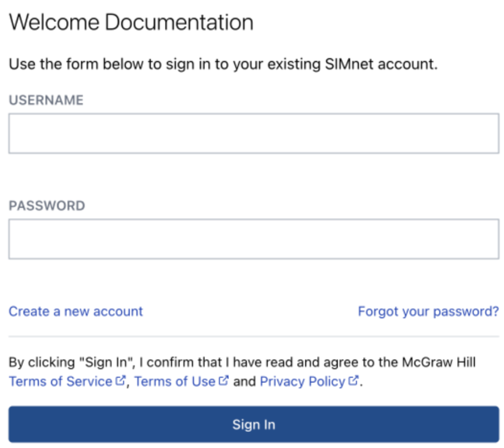
Task: Click the PASSWORD field label
Action: pyautogui.click(x=47, y=206)
